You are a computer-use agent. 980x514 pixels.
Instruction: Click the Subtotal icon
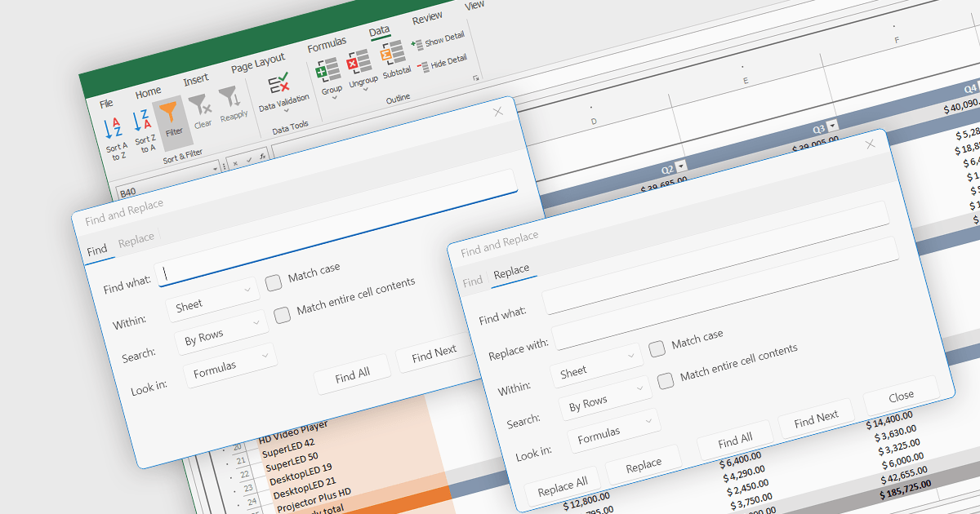click(393, 55)
